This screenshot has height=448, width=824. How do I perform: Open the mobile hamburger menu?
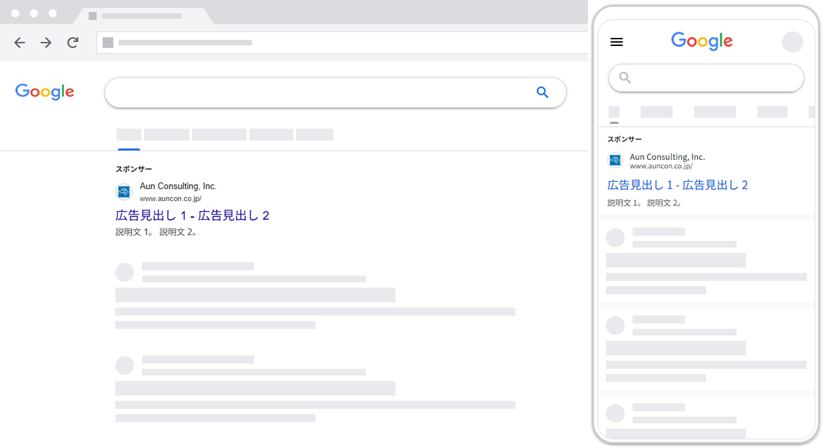pos(616,42)
